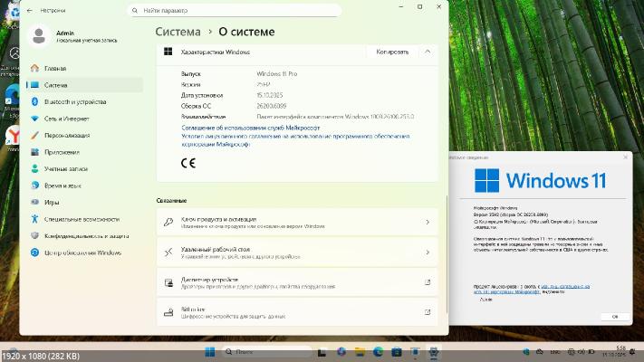Click OK in the Windows 11 dialog
The height and width of the screenshot is (362, 644).
tap(615, 316)
